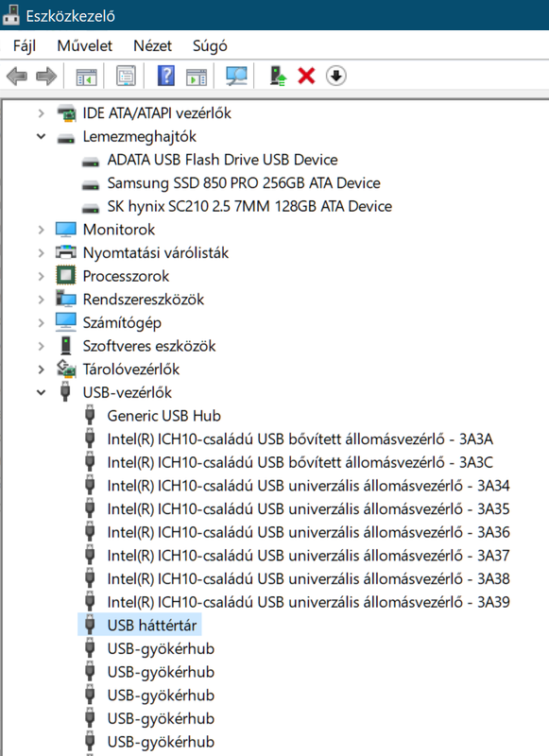Toggle the action pane toolbar icon
The height and width of the screenshot is (756, 549).
[x=197, y=77]
